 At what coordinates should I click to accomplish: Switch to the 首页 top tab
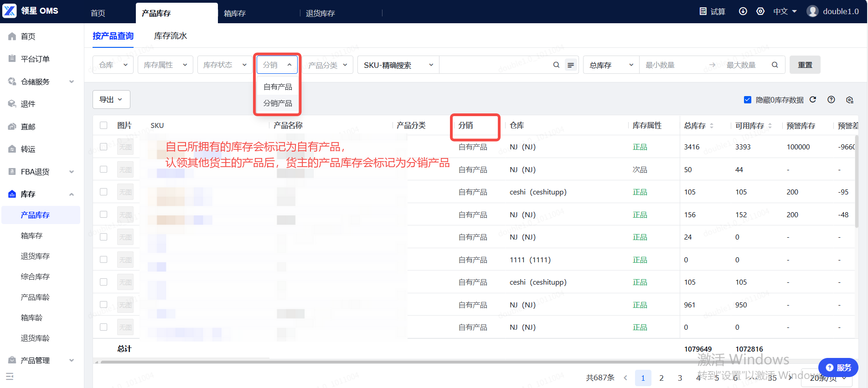coord(98,13)
